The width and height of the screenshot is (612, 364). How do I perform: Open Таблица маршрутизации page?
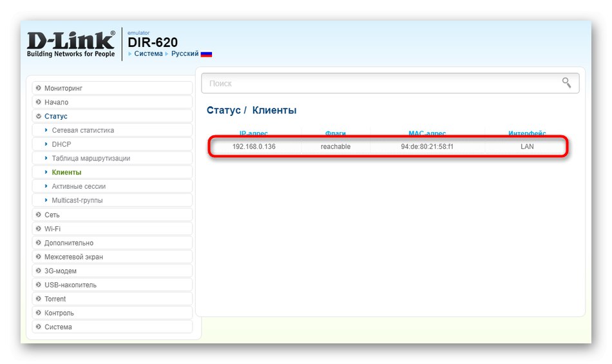[x=112, y=158]
